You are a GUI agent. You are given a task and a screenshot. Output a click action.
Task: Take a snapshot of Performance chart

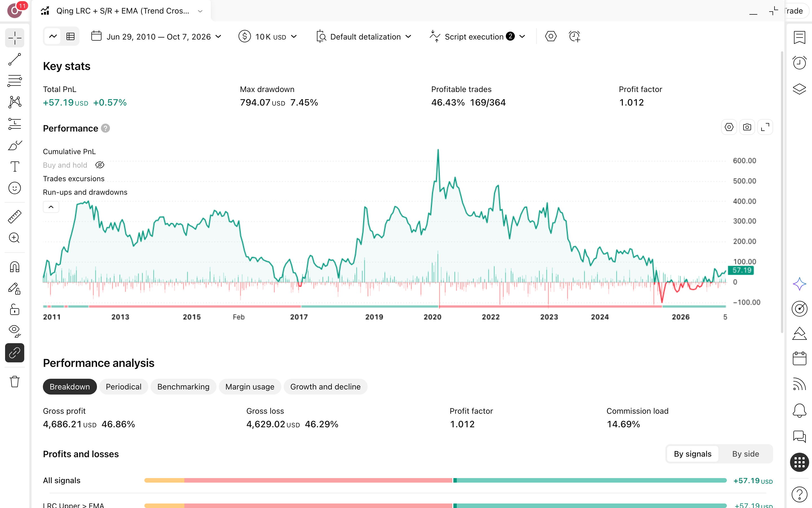[x=747, y=127]
